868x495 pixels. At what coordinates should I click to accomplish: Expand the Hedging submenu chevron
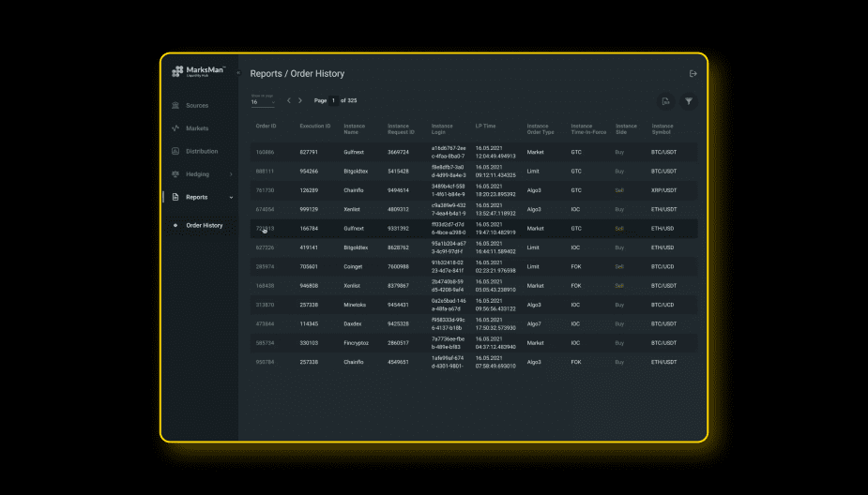(x=231, y=174)
